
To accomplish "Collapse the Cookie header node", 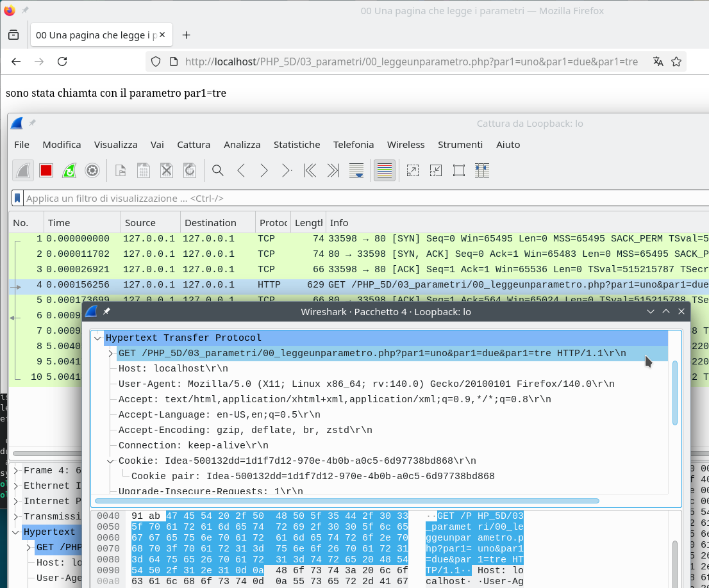I will (x=110, y=461).
